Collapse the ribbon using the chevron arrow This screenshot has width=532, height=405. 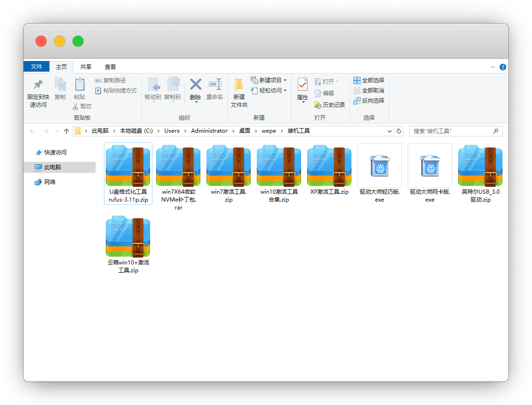pos(493,67)
